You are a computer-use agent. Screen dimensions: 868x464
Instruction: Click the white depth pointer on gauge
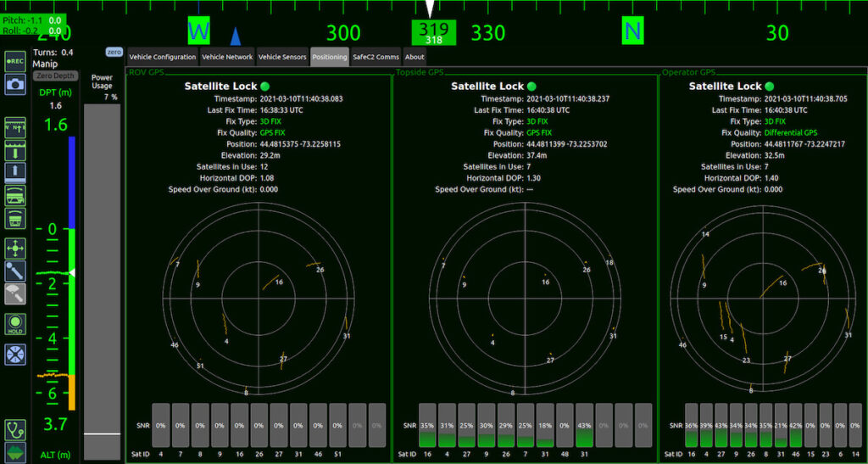[71, 272]
